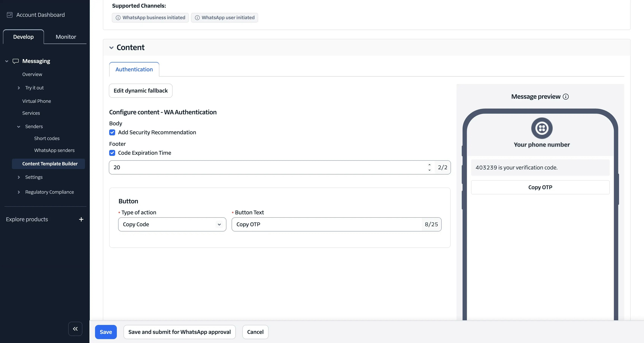Toggle the Code Expiration Time checkbox

[112, 153]
